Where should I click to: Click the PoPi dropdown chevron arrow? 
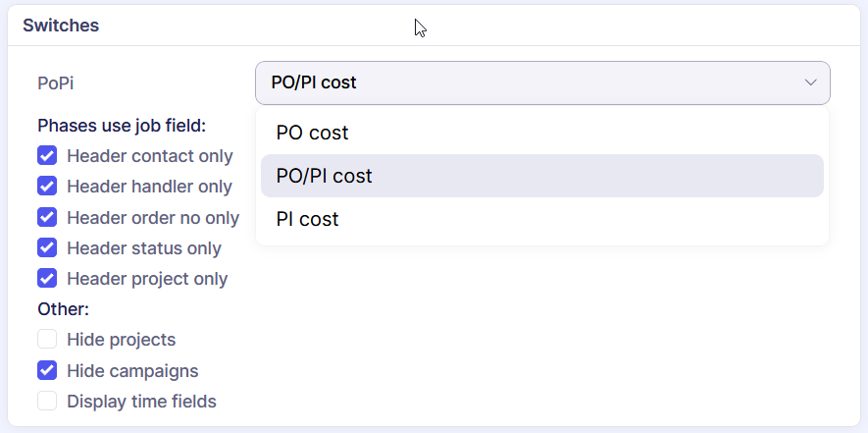pyautogui.click(x=810, y=82)
